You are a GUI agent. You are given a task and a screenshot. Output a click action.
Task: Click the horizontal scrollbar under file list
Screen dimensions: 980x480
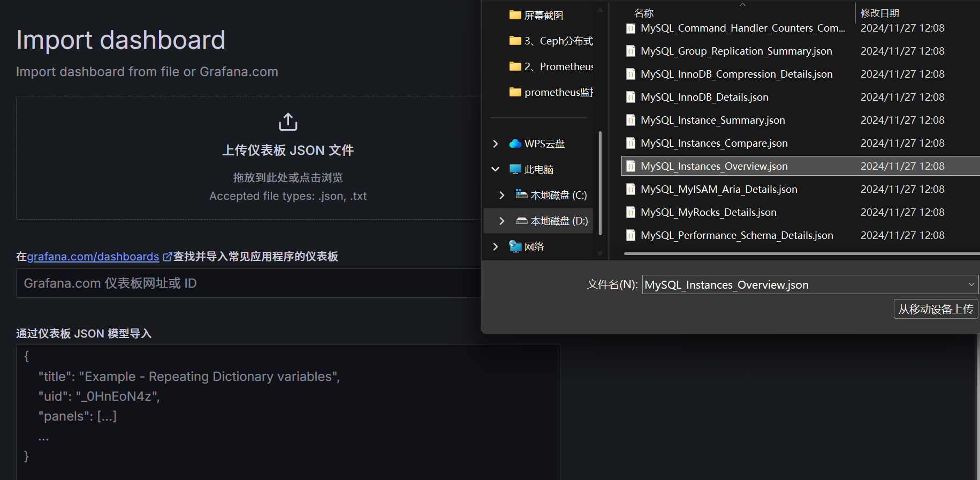(x=802, y=254)
